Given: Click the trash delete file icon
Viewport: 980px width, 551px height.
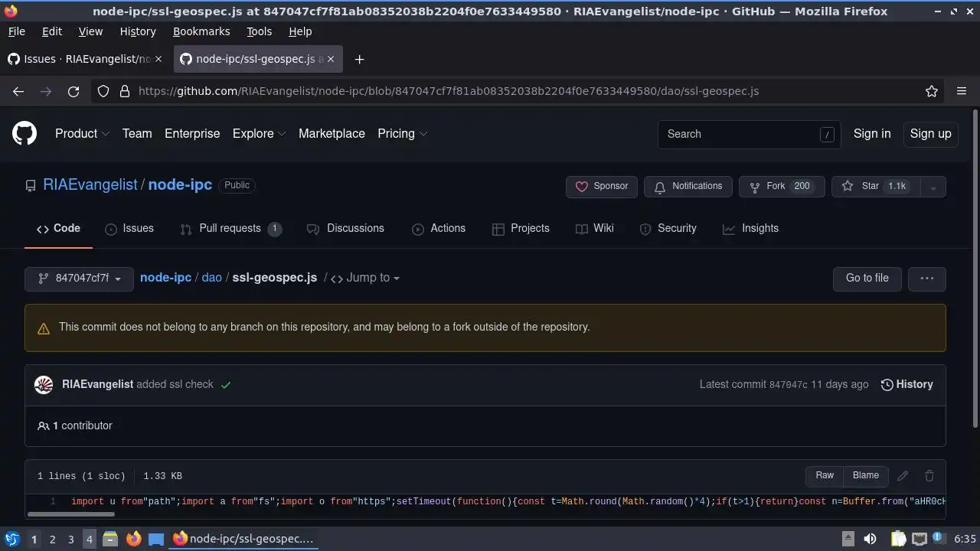Looking at the screenshot, I should [x=929, y=475].
